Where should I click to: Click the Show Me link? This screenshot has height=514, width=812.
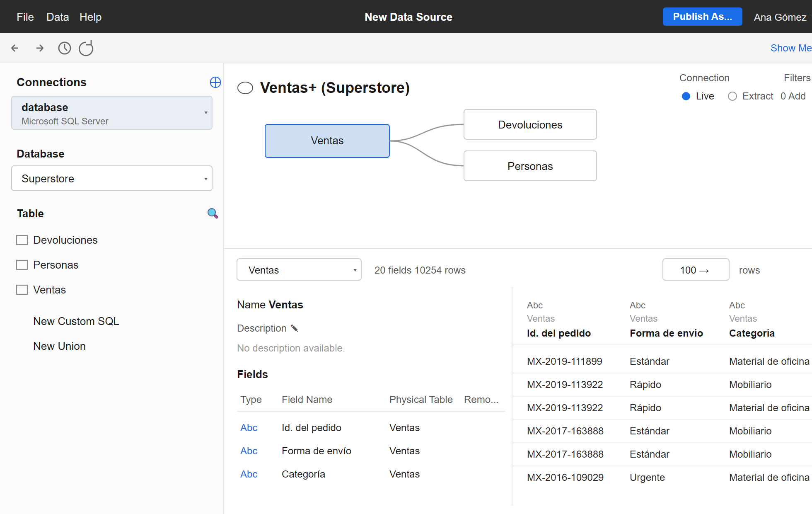click(x=791, y=48)
